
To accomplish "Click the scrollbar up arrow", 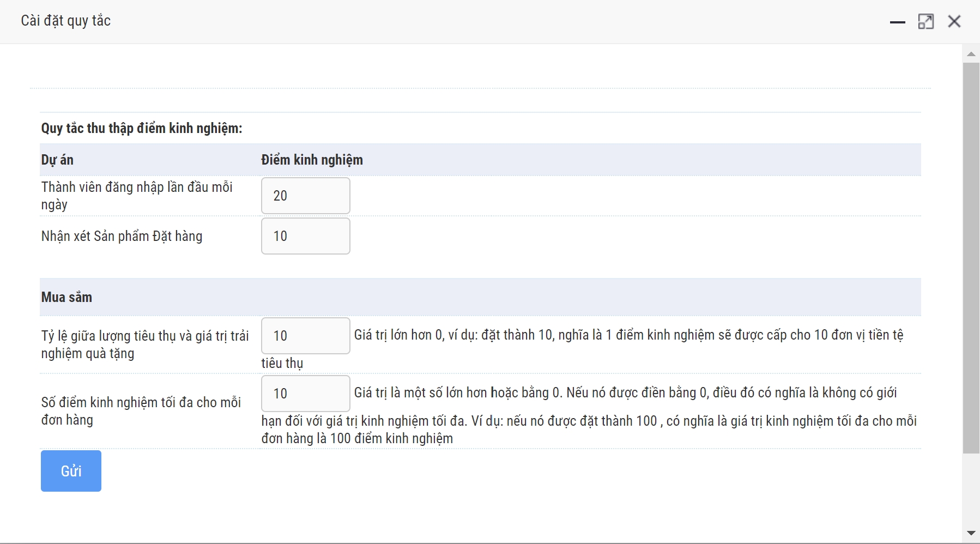I will tap(971, 54).
